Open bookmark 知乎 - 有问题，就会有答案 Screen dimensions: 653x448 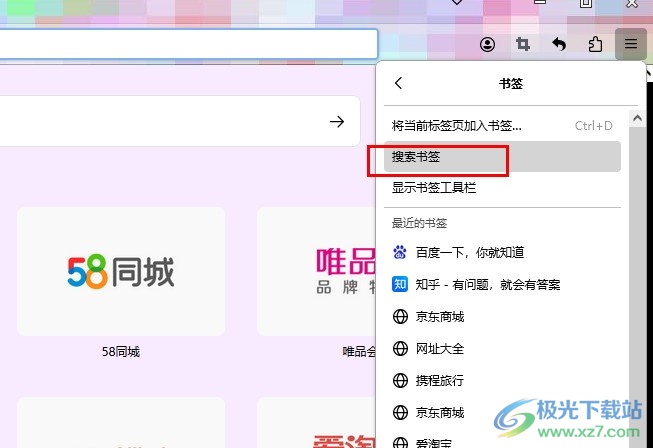[502, 284]
